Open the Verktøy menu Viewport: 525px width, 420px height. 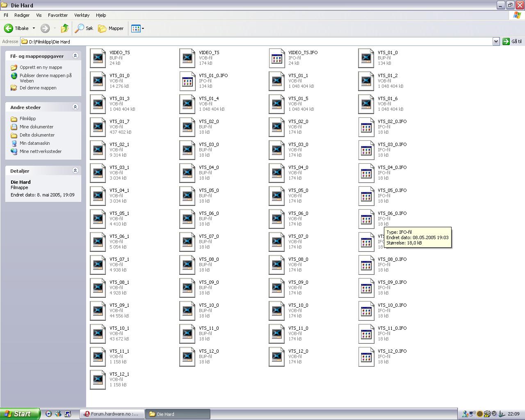[82, 15]
